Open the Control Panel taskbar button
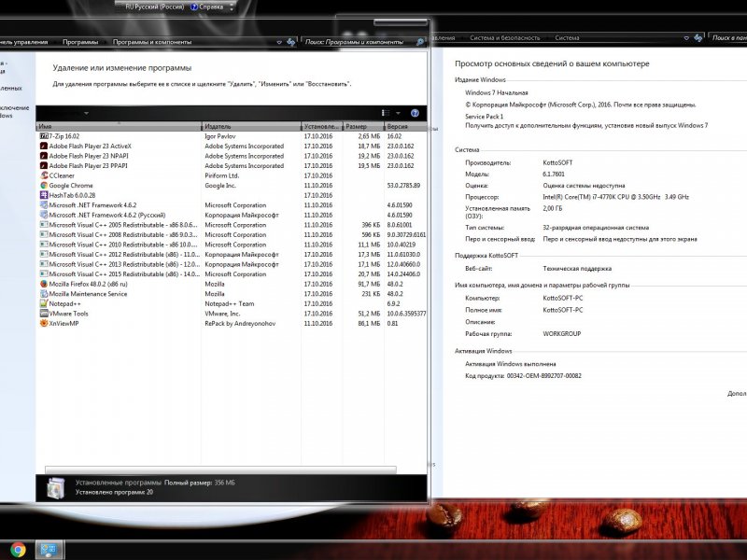747x560 pixels. click(x=49, y=550)
